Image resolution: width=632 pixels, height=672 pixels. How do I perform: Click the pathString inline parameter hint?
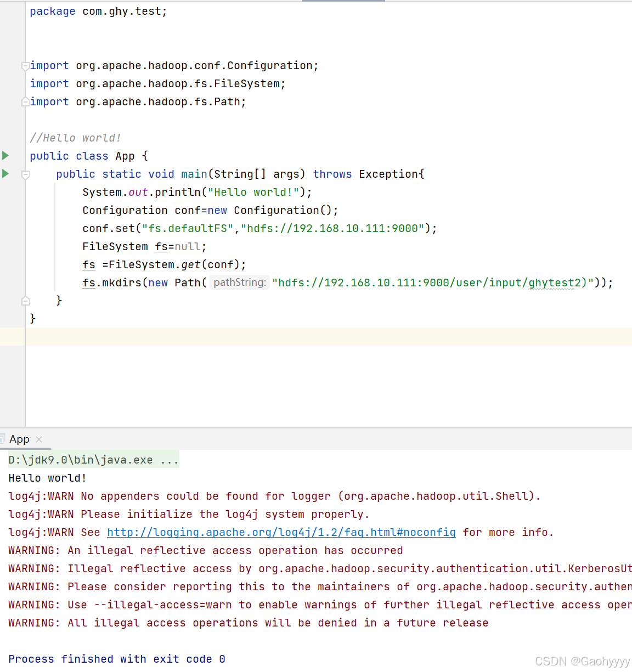(x=239, y=282)
